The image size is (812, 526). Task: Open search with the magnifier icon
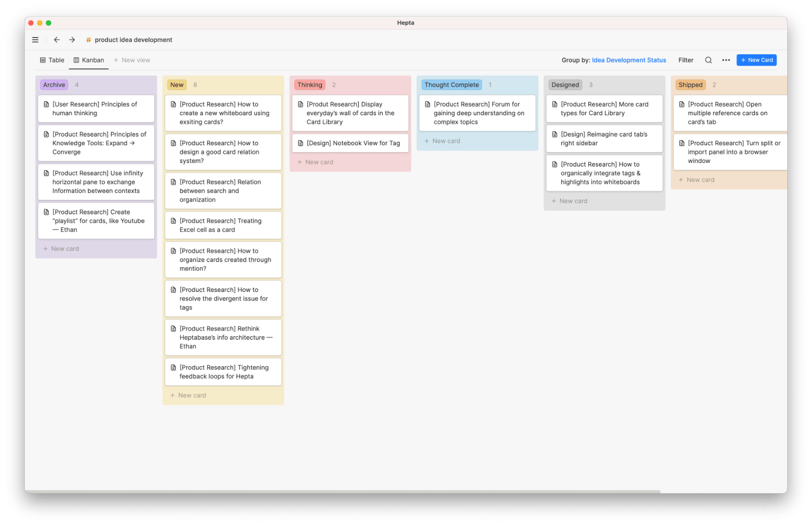coord(708,60)
